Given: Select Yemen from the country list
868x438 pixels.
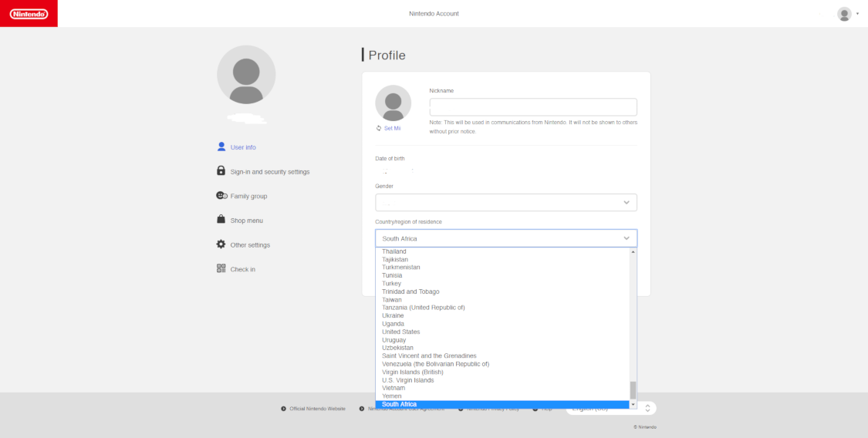Looking at the screenshot, I should (x=502, y=396).
